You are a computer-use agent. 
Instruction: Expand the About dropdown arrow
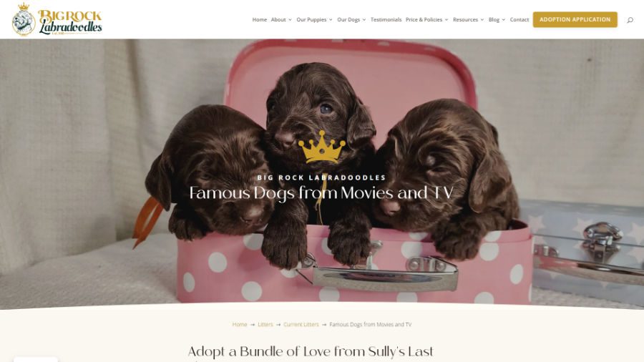point(290,20)
